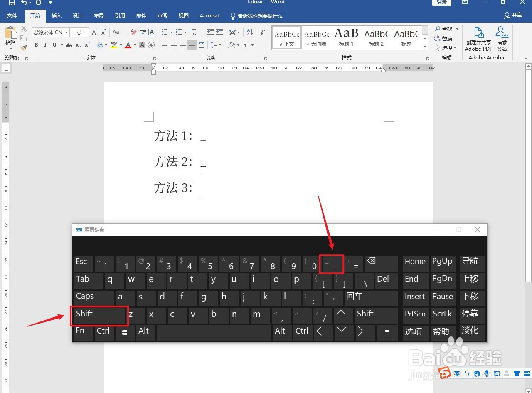The height and width of the screenshot is (393, 532).
Task: Click the subscript icon
Action: (78, 44)
